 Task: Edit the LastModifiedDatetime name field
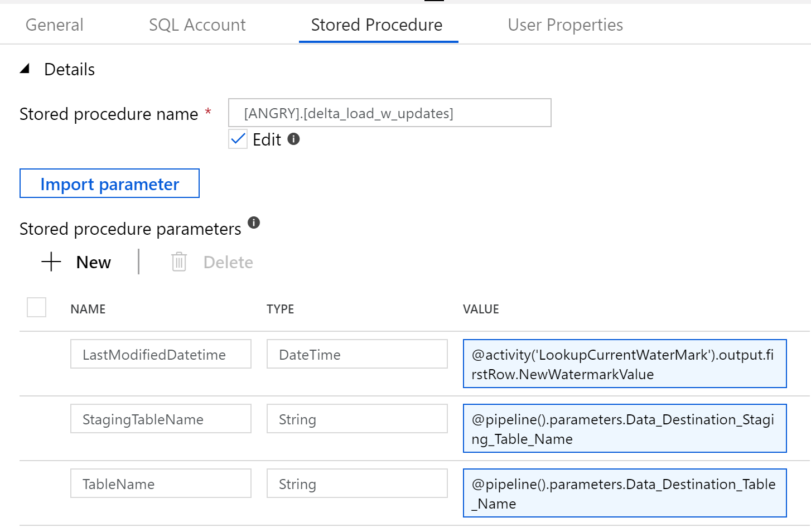(161, 354)
